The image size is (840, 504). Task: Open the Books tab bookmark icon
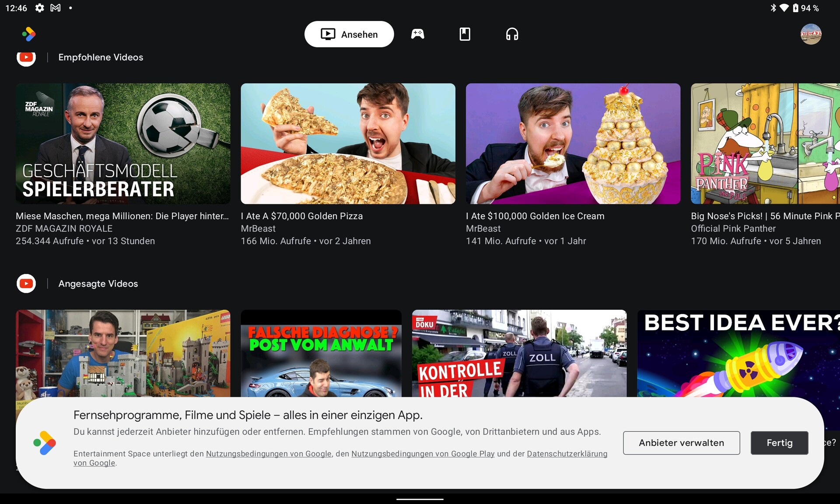tap(465, 34)
